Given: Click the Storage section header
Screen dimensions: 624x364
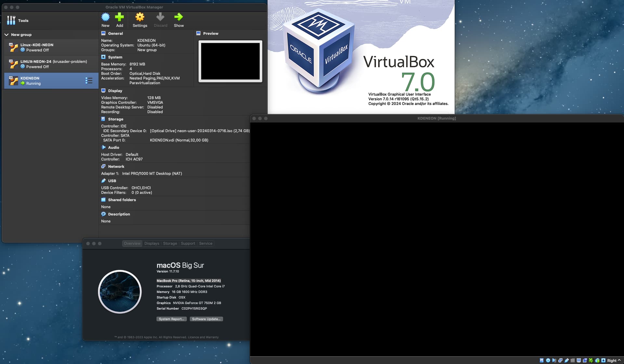Looking at the screenshot, I should 115,119.
